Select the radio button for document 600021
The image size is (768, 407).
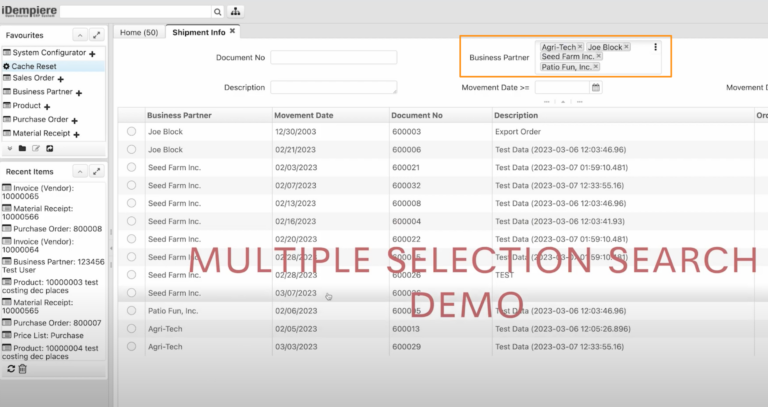[x=132, y=167]
